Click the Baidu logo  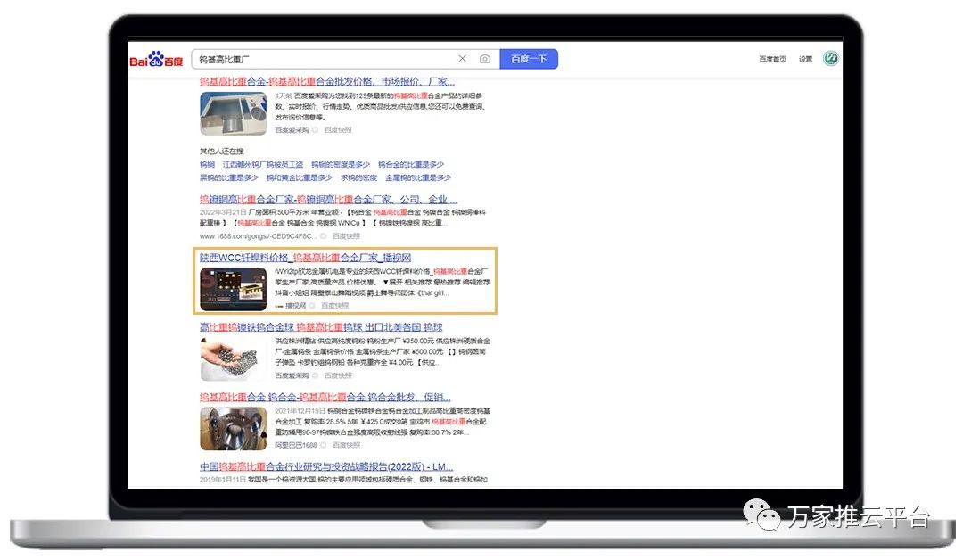tap(157, 60)
